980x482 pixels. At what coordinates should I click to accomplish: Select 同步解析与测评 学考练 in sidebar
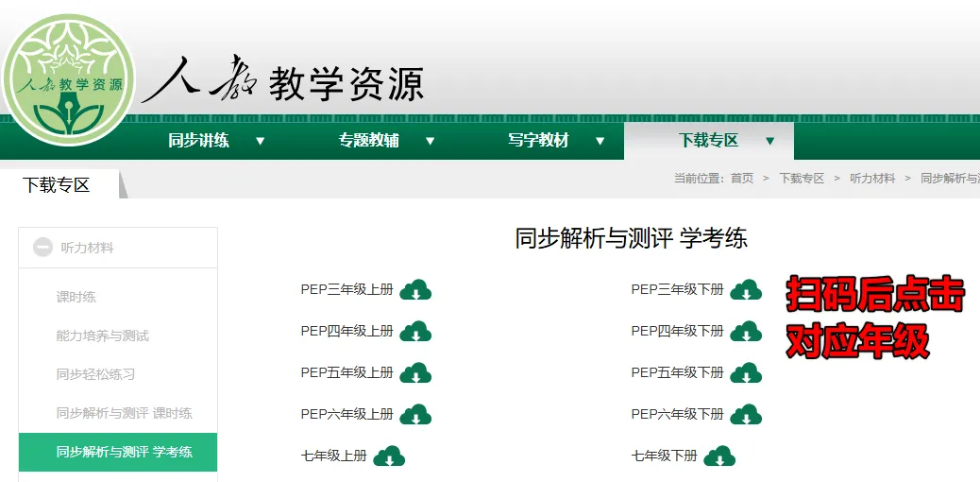(x=118, y=452)
